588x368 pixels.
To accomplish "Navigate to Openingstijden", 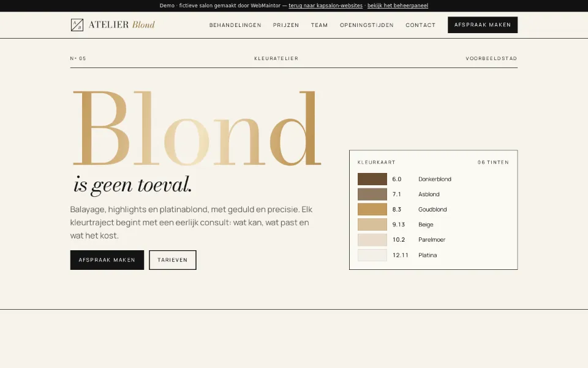I will 366,25.
